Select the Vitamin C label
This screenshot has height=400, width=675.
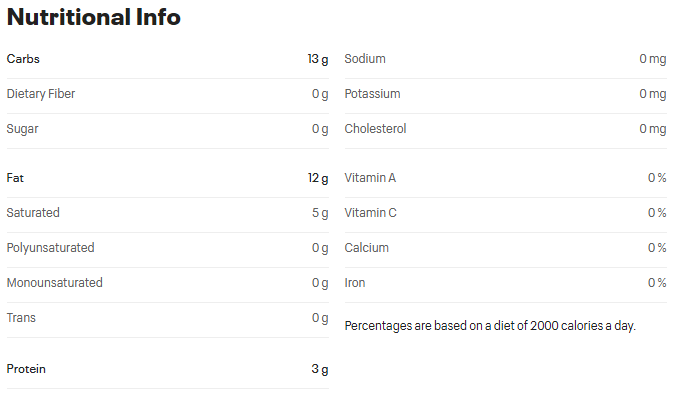tap(371, 213)
